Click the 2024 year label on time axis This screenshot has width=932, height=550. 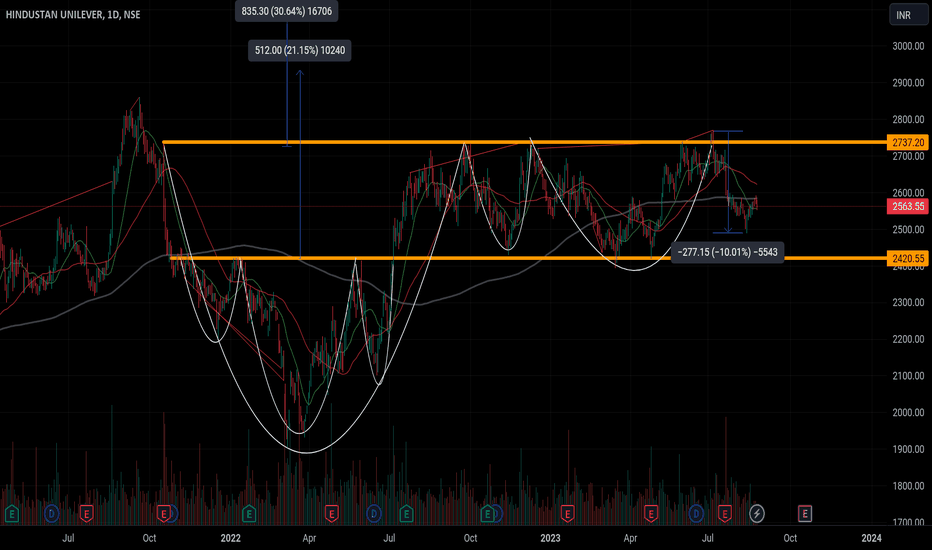click(871, 538)
